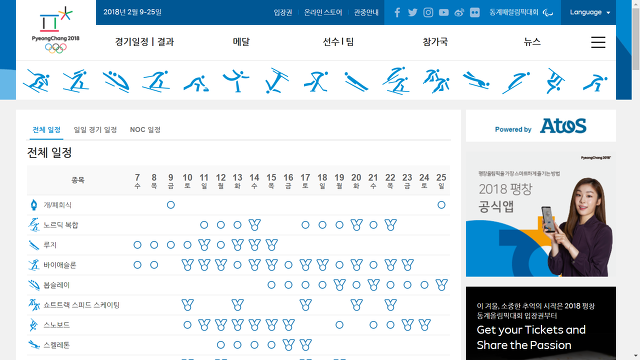Click the closing ceremony circle on the 25th

(x=441, y=205)
